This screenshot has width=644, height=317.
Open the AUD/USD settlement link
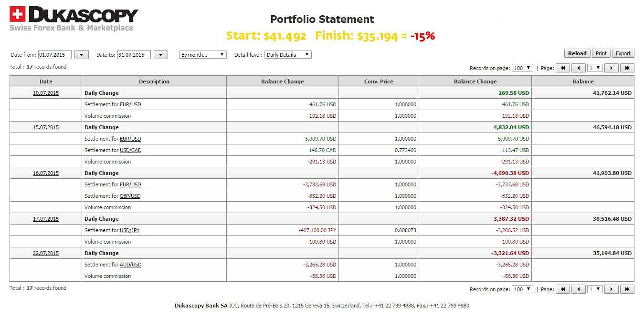[x=131, y=265]
